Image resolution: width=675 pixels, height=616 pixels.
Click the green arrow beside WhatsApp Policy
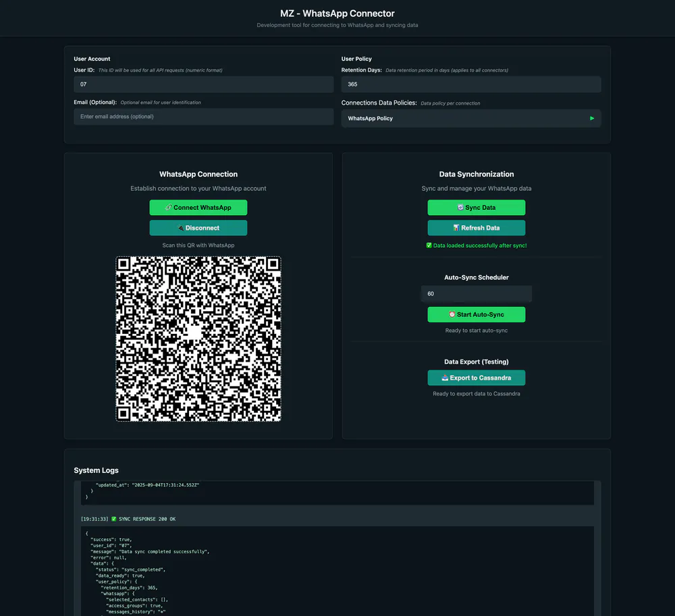(592, 117)
